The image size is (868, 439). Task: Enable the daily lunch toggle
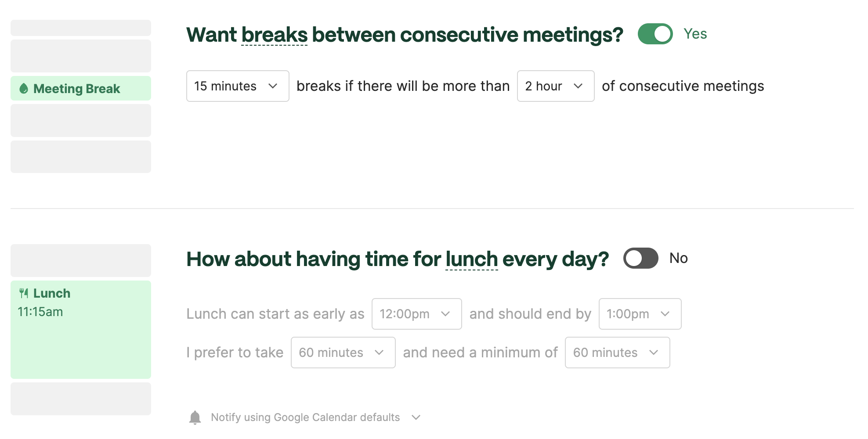coord(640,258)
